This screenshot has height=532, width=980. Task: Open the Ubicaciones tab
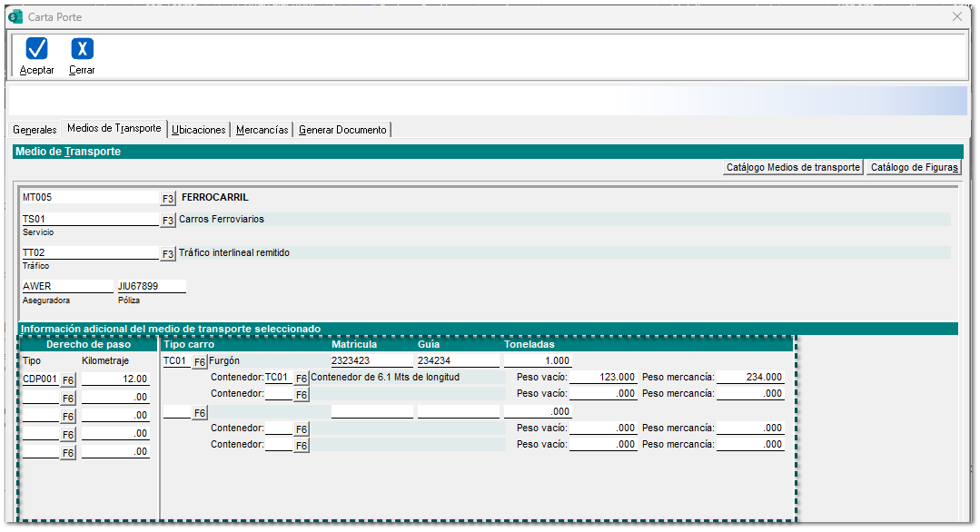click(198, 130)
